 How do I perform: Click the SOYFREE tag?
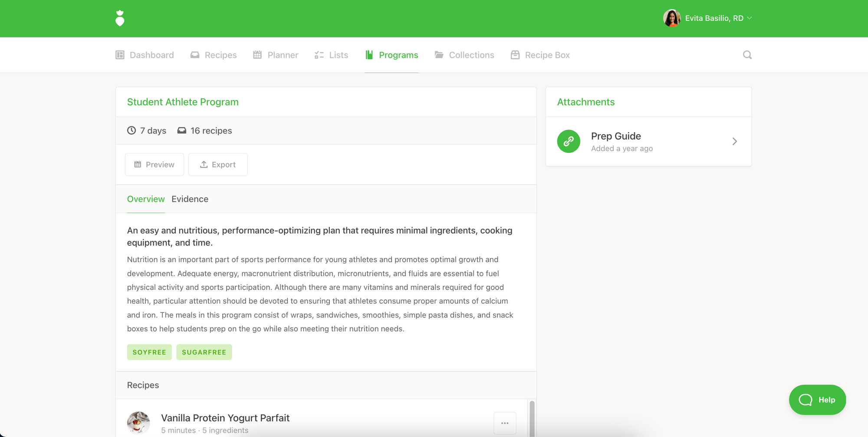149,352
